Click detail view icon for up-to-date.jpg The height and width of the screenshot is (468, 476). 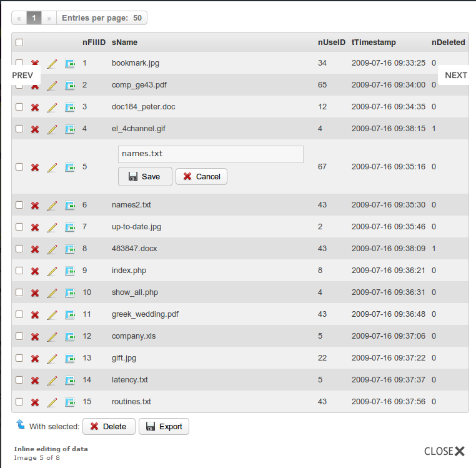pos(69,227)
